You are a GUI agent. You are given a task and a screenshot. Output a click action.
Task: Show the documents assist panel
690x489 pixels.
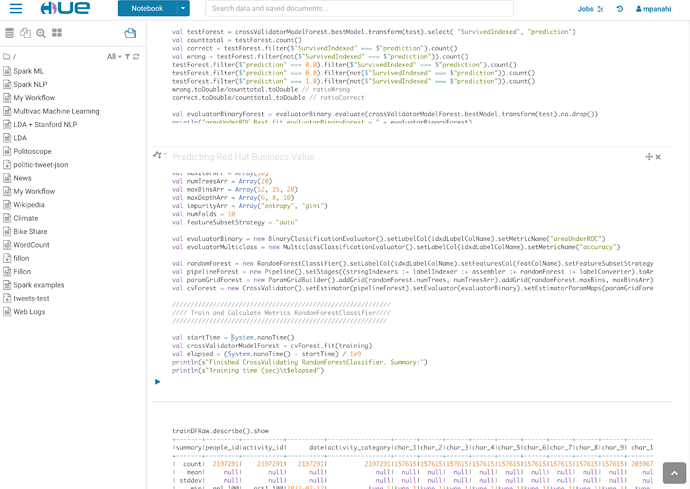[26, 33]
